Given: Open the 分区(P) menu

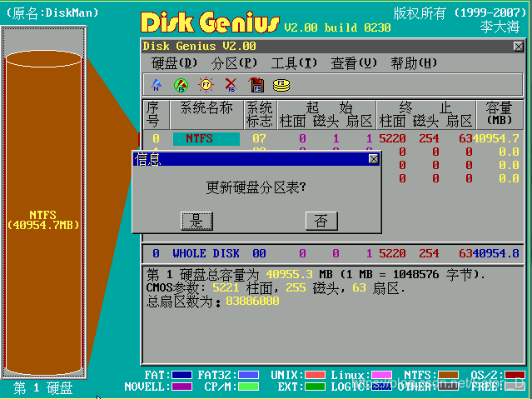Looking at the screenshot, I should click(234, 63).
